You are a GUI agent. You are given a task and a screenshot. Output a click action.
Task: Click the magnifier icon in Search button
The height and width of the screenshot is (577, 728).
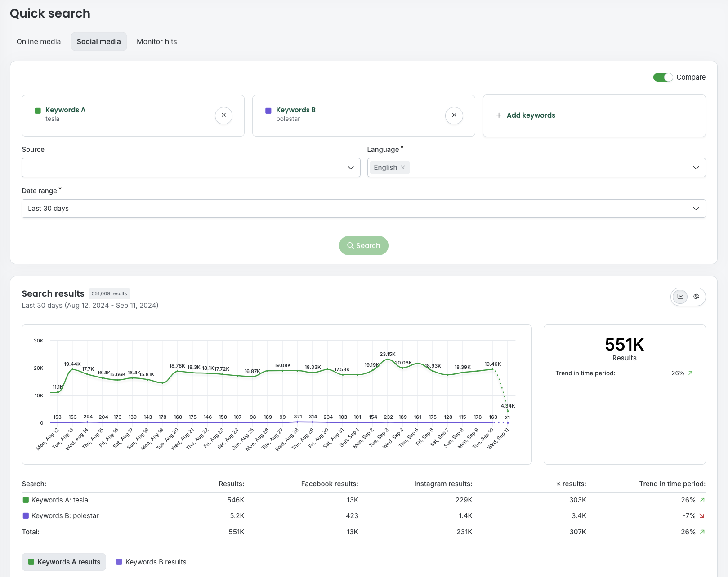(350, 246)
